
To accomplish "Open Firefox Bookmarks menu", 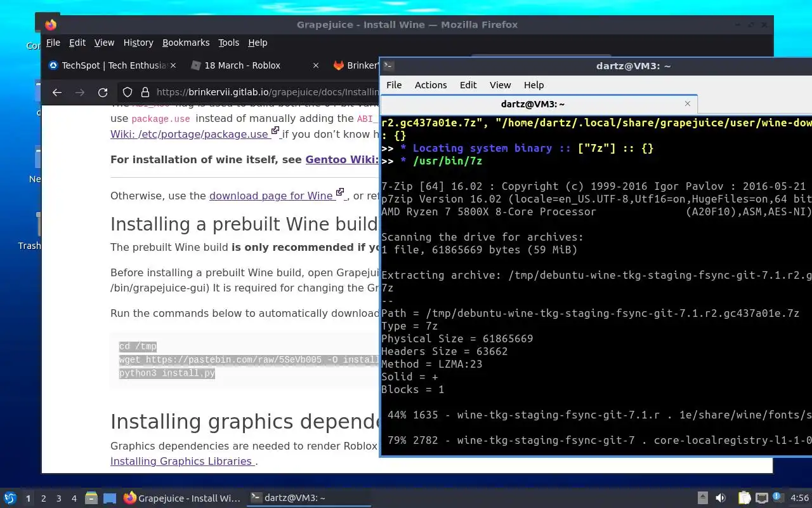I will pos(186,43).
